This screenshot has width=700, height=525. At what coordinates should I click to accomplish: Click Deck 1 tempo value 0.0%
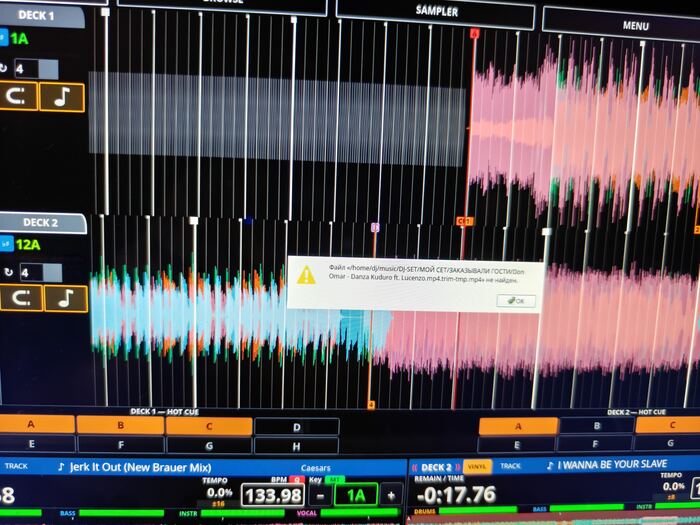219,493
